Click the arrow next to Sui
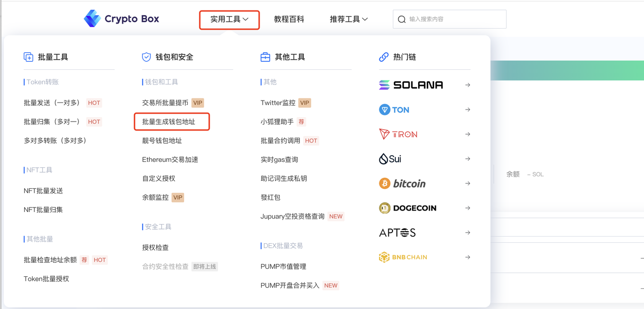Image resolution: width=644 pixels, height=309 pixels. point(467,159)
